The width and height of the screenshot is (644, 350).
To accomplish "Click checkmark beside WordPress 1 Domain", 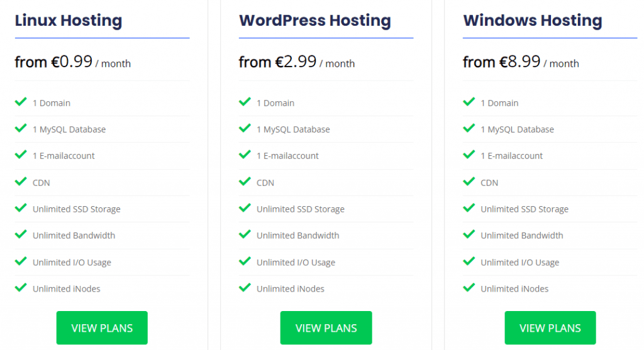I will click(245, 102).
